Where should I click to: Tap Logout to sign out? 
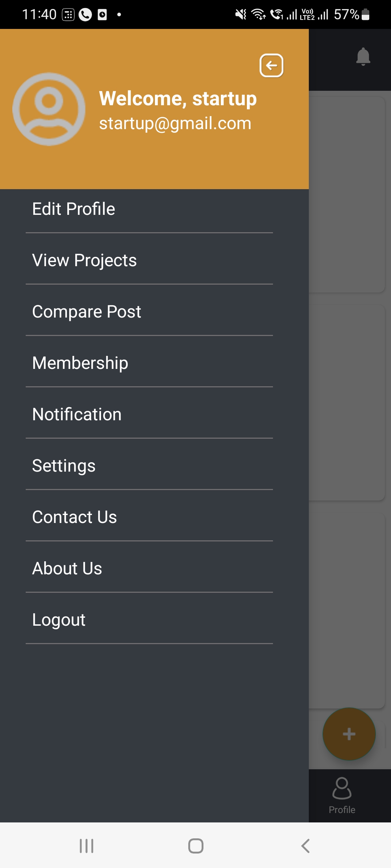pos(59,620)
